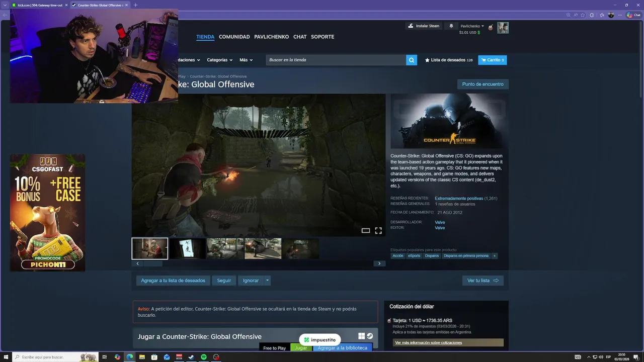This screenshot has width=644, height=362.
Task: Click the Acción tag
Action: [398, 256]
